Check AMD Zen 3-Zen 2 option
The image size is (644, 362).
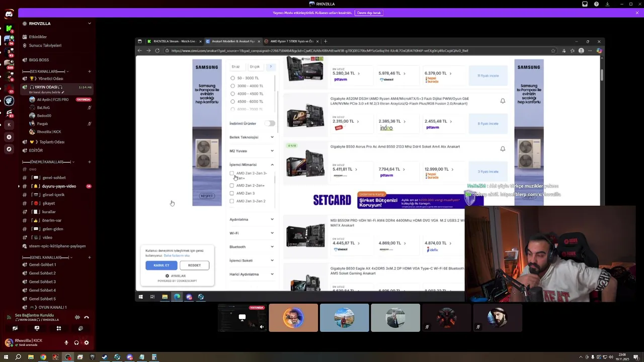(x=232, y=201)
